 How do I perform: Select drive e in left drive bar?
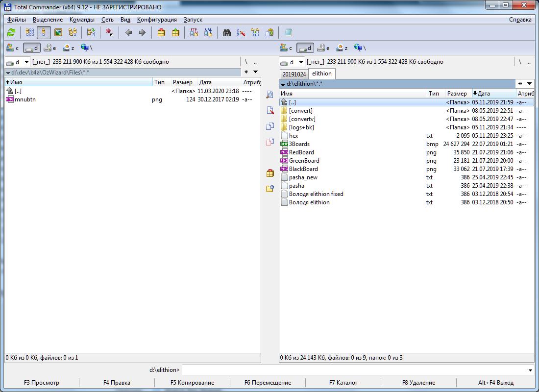pyautogui.click(x=50, y=48)
